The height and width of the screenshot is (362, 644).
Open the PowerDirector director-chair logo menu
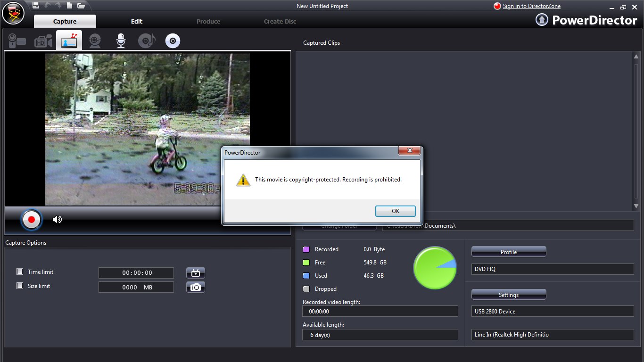click(13, 13)
